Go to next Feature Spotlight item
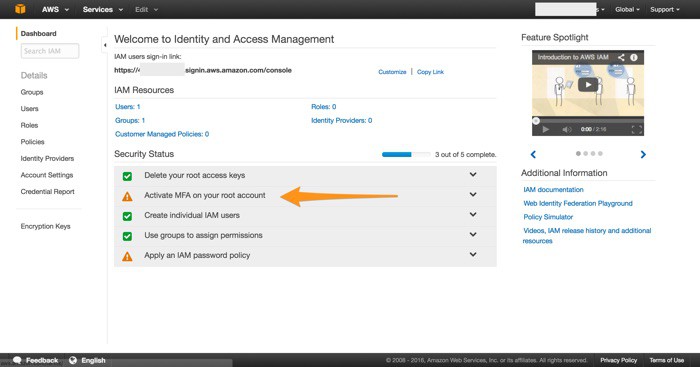700x367 pixels. tap(643, 154)
